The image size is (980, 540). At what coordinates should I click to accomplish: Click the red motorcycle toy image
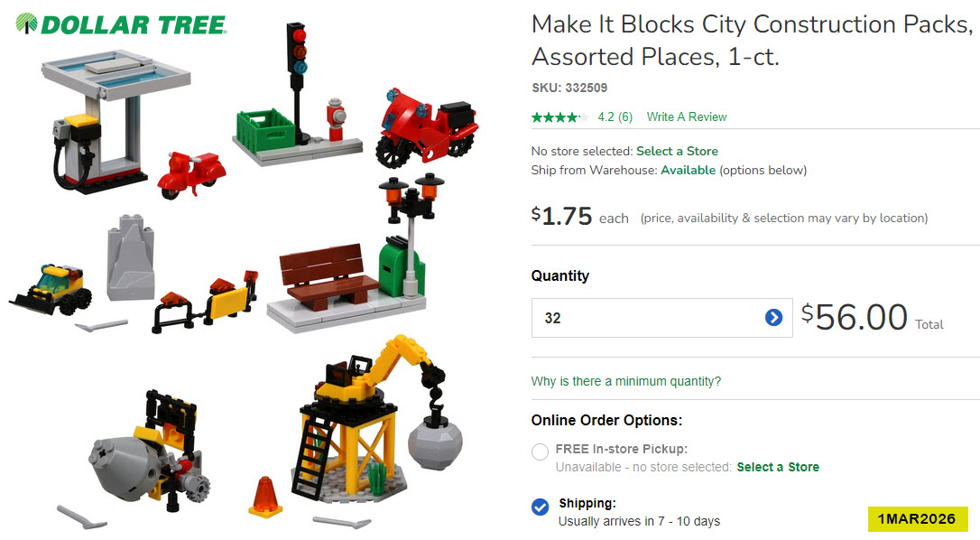tap(427, 128)
